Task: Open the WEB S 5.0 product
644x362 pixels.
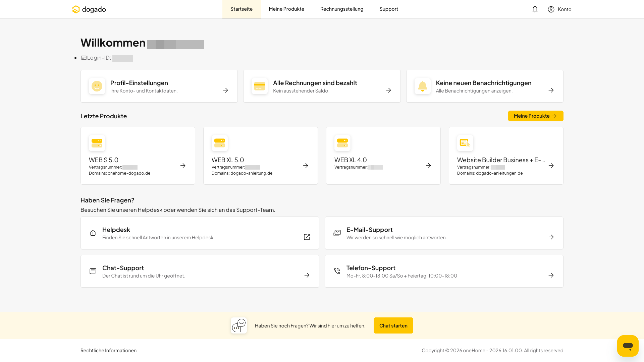Action: click(x=138, y=156)
